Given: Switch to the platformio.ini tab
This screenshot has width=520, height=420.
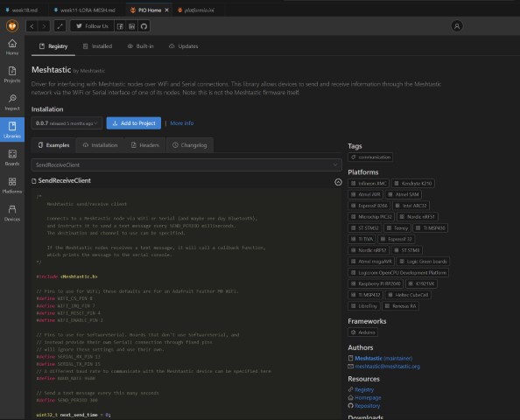Looking at the screenshot, I should 196,10.
